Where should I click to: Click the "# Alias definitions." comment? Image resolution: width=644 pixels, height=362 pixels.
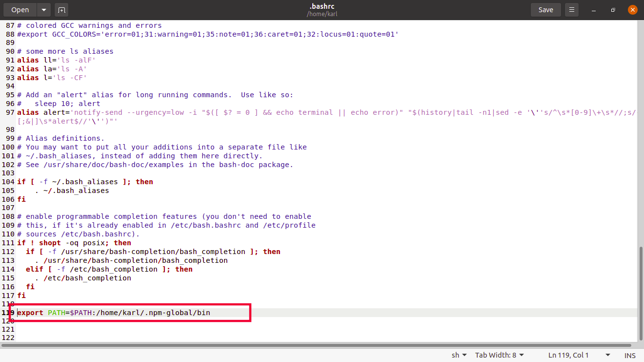click(x=61, y=138)
